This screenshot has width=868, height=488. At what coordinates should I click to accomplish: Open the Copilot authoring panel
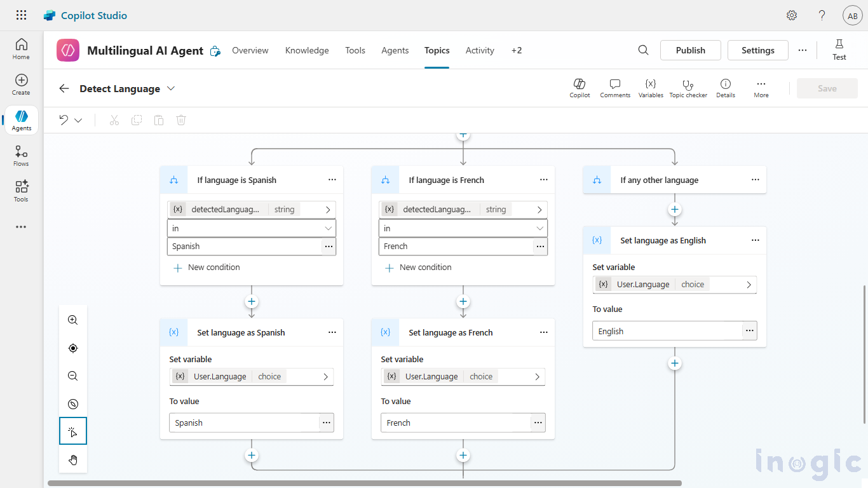(x=579, y=88)
